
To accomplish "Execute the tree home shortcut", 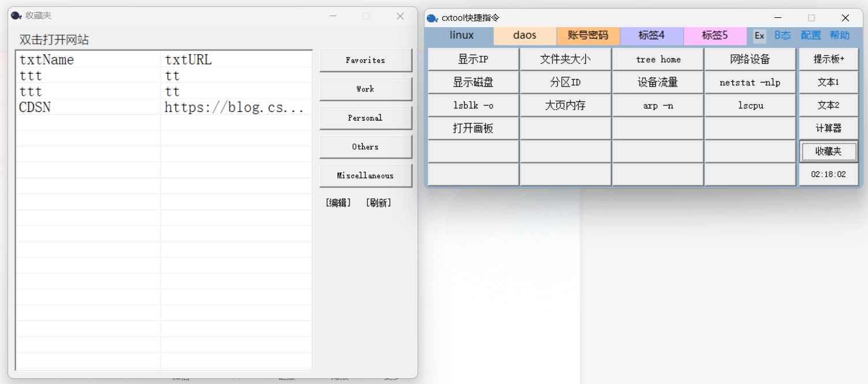I will (657, 59).
